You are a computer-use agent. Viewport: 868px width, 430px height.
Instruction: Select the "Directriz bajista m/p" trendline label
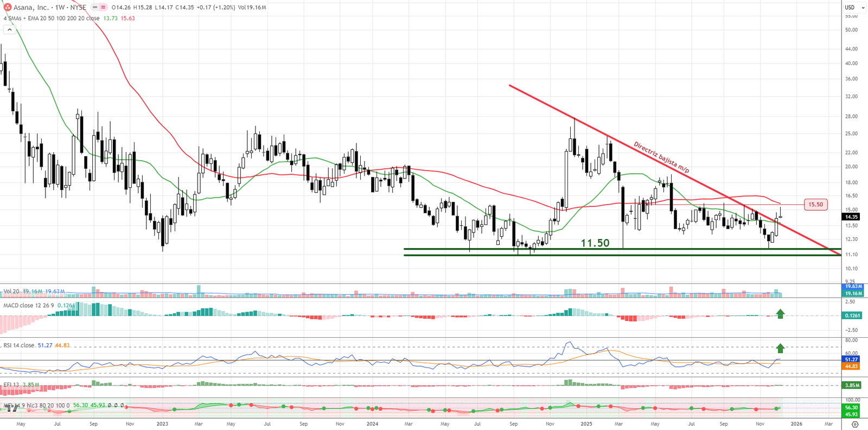[x=661, y=157]
